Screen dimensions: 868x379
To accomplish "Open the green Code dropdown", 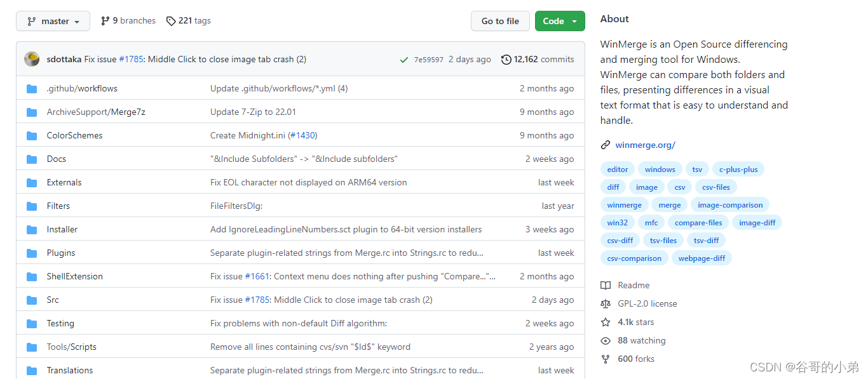I will 560,21.
